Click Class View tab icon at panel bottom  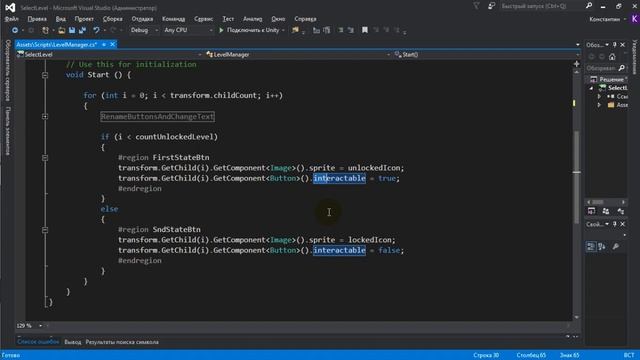pyautogui.click(x=620, y=211)
